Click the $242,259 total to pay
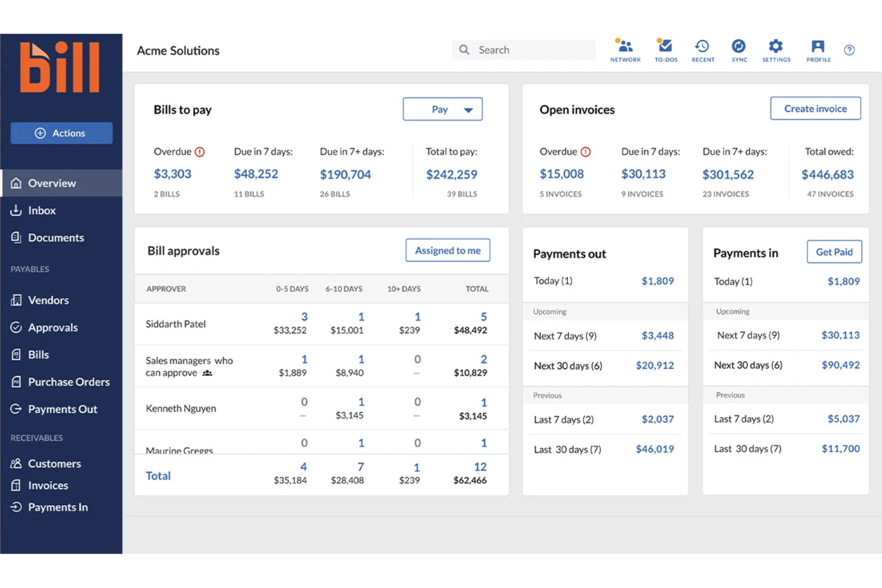The image size is (882, 588). pos(452,175)
